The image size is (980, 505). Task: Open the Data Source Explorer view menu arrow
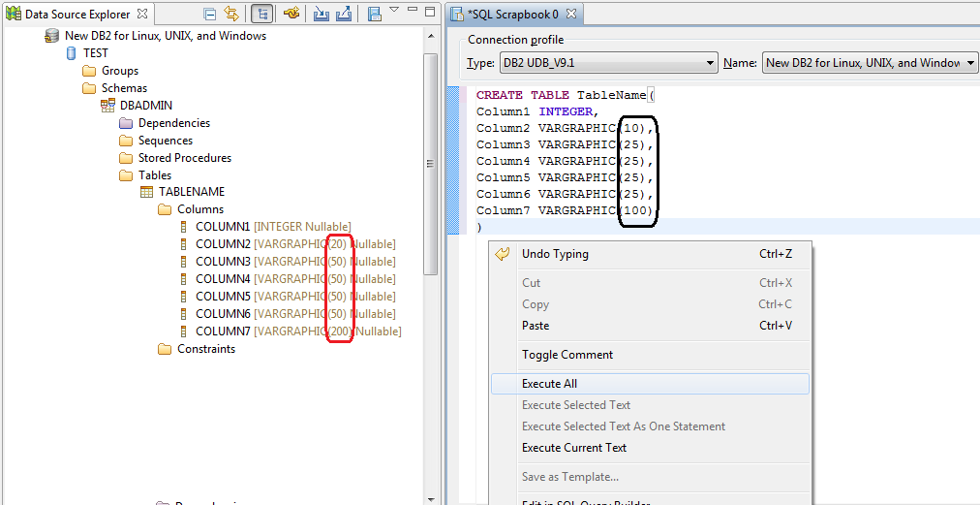tap(394, 11)
